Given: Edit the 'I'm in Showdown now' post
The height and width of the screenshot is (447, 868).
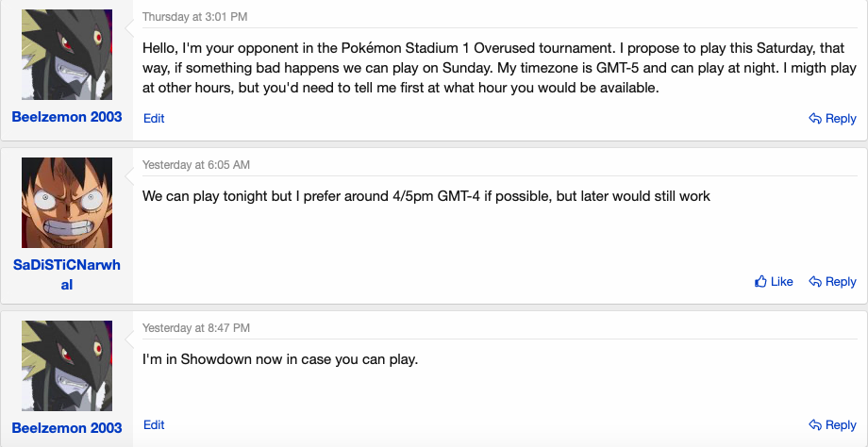Looking at the screenshot, I should (x=154, y=425).
